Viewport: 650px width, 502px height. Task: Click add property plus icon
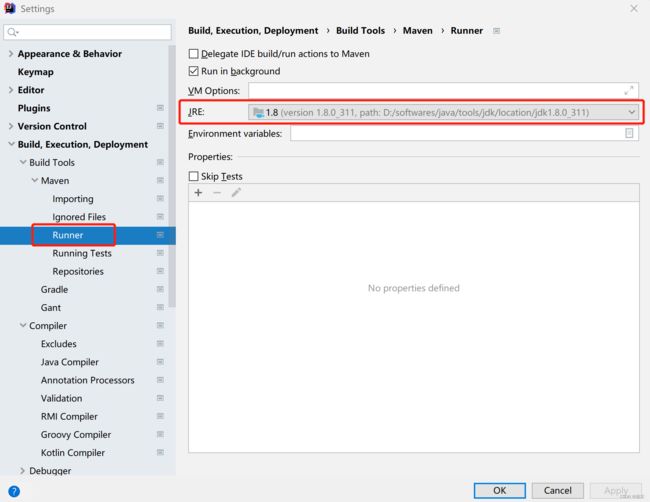tap(198, 193)
